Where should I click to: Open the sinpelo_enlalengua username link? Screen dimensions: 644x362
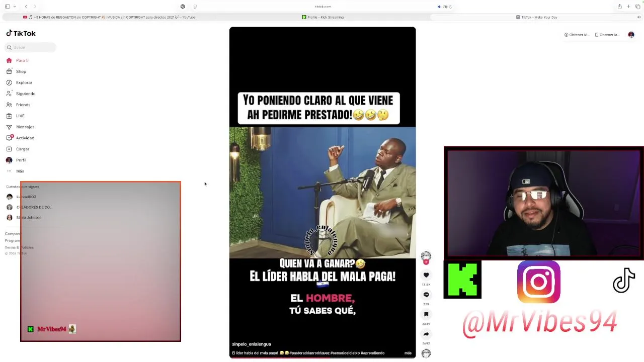pyautogui.click(x=251, y=344)
